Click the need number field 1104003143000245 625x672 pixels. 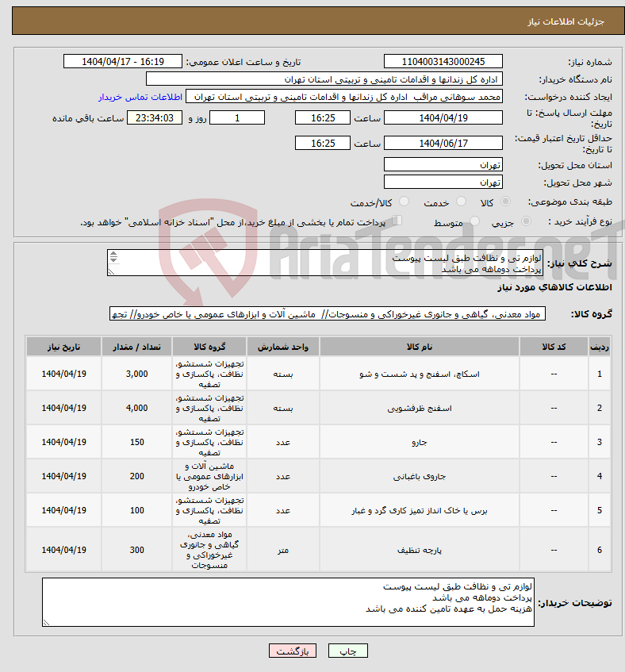443,62
